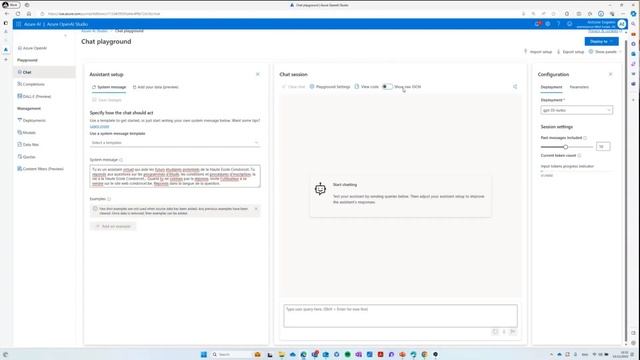Reload the page with refresh icon
Screen dimensions: 640x360
pos(18,14)
